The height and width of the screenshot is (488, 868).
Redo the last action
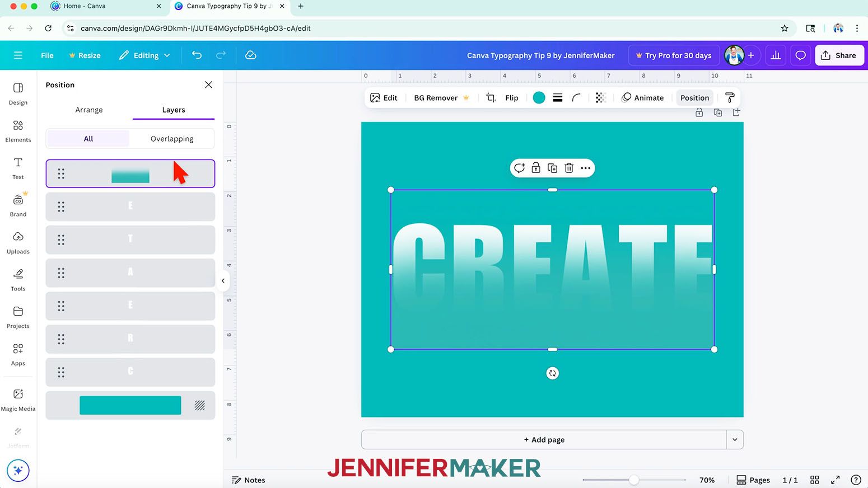(x=221, y=55)
